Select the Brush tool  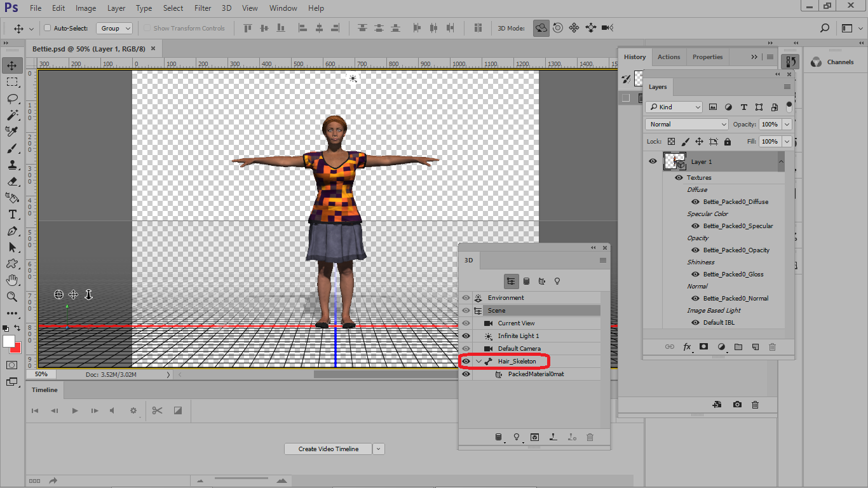12,148
